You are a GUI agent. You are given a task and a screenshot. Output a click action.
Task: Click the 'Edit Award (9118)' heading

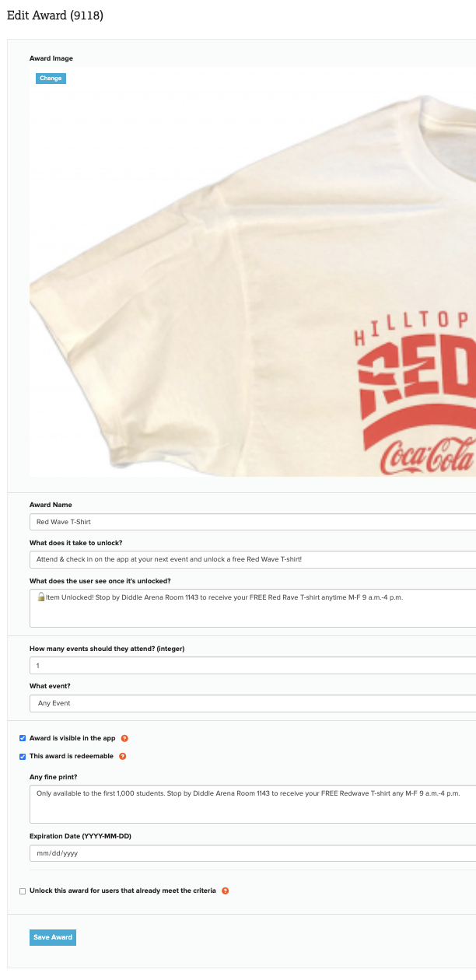[x=54, y=16]
